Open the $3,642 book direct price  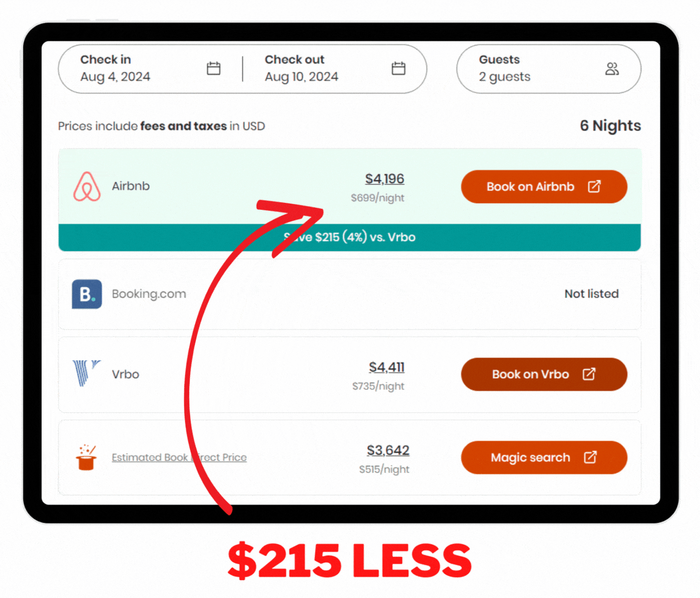[388, 450]
